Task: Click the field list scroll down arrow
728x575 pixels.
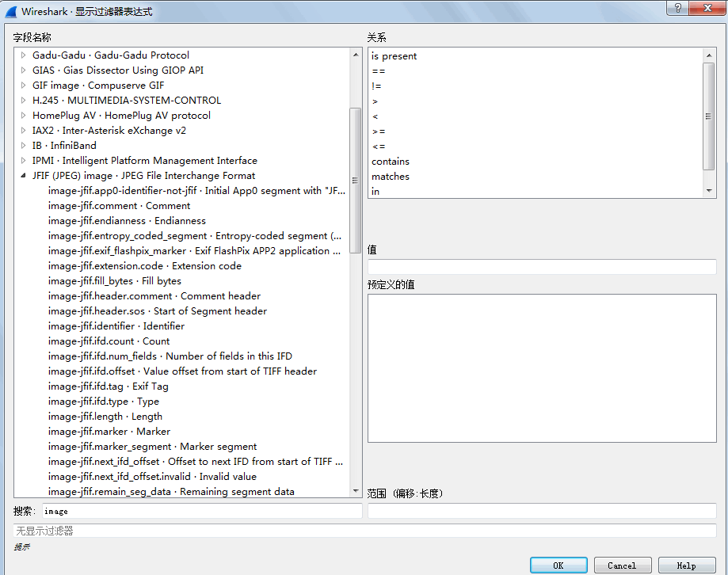Action: (x=355, y=490)
